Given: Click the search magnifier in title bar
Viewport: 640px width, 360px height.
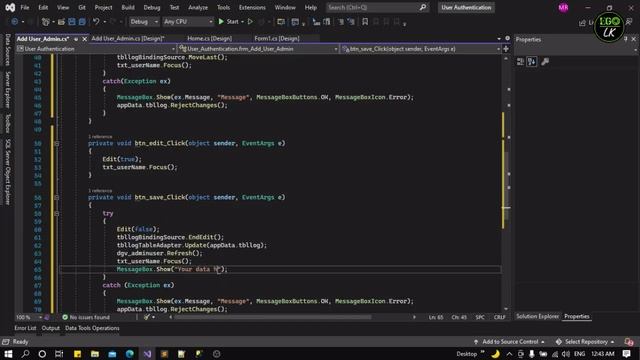Looking at the screenshot, I should pyautogui.click(x=423, y=7).
